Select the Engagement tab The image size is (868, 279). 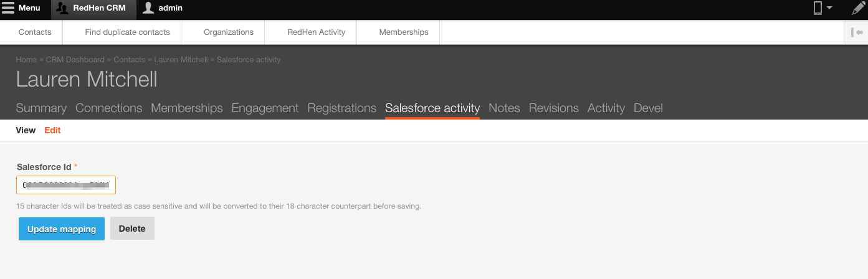(x=265, y=108)
